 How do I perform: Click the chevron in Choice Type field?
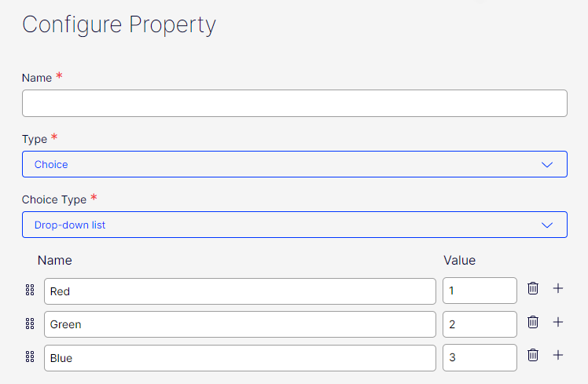pyautogui.click(x=548, y=225)
